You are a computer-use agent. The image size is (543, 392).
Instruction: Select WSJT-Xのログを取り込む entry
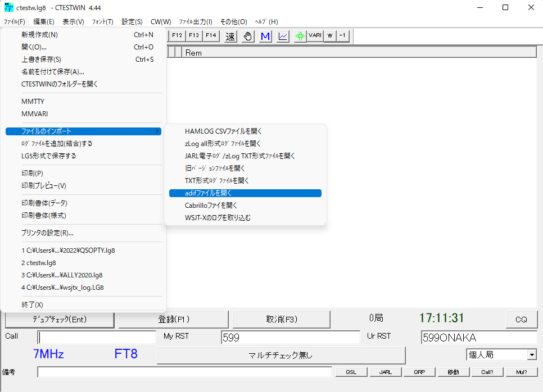pyautogui.click(x=245, y=218)
